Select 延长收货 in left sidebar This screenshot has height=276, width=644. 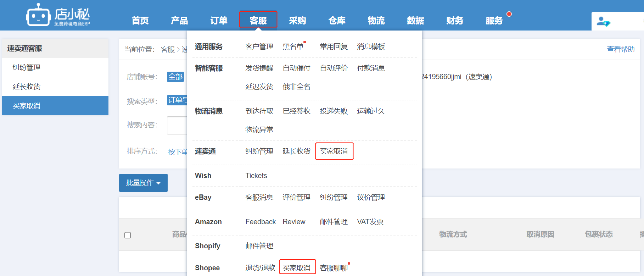click(x=55, y=87)
